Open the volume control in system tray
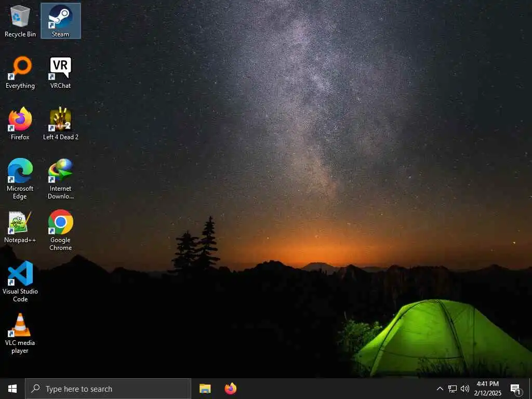532x399 pixels. click(465, 389)
